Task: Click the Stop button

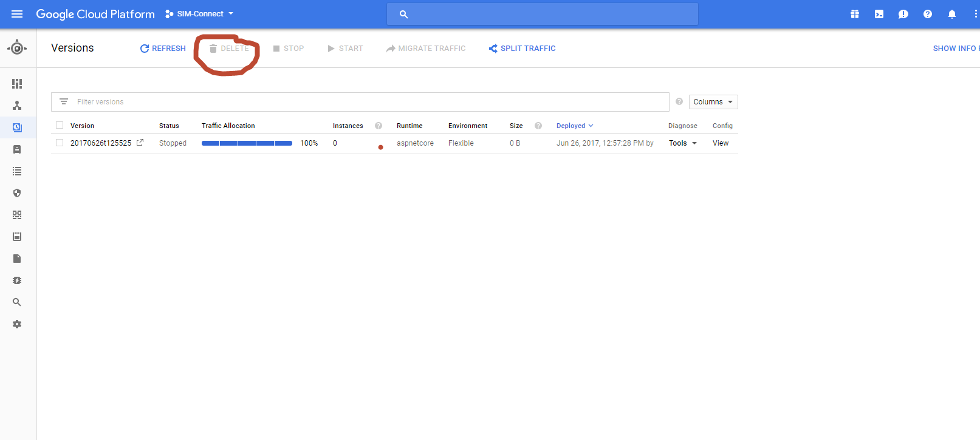Action: point(289,49)
